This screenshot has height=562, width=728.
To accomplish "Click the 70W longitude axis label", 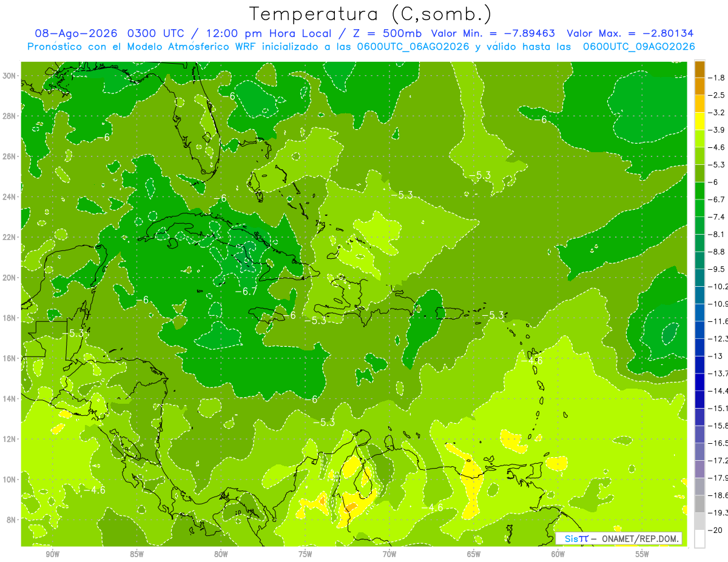I will 389,554.
